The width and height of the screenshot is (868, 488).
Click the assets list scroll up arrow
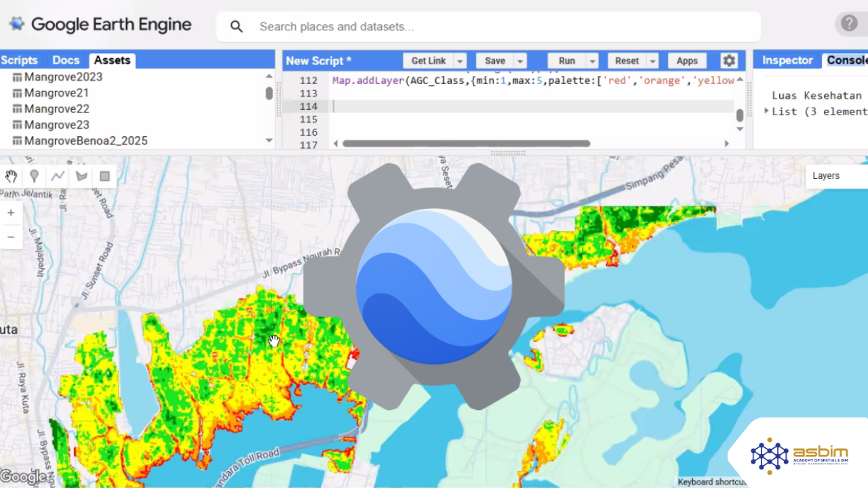[x=269, y=77]
